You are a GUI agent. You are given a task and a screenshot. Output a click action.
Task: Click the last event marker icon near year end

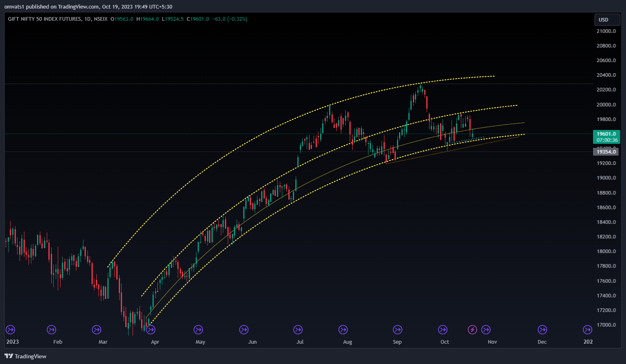point(587,329)
